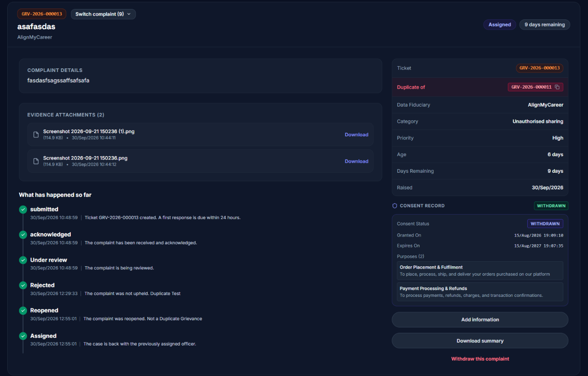Click the 'What has happened so far' heading

(55, 195)
